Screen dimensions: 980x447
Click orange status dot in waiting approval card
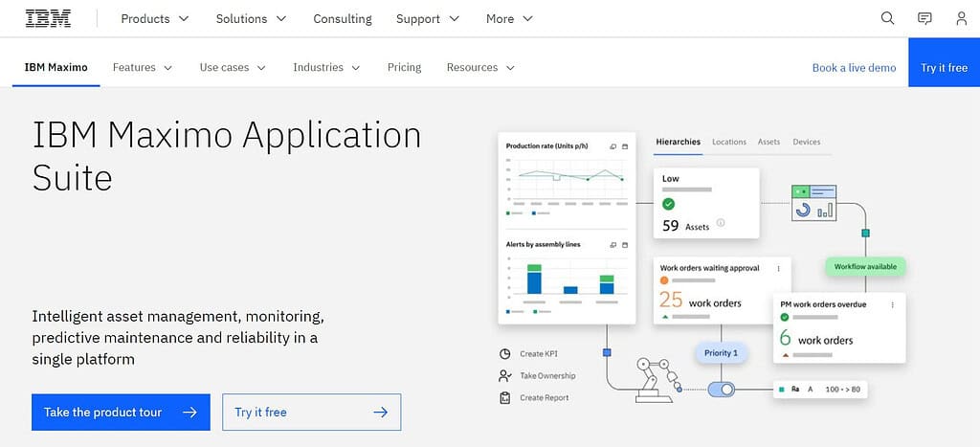tap(664, 280)
